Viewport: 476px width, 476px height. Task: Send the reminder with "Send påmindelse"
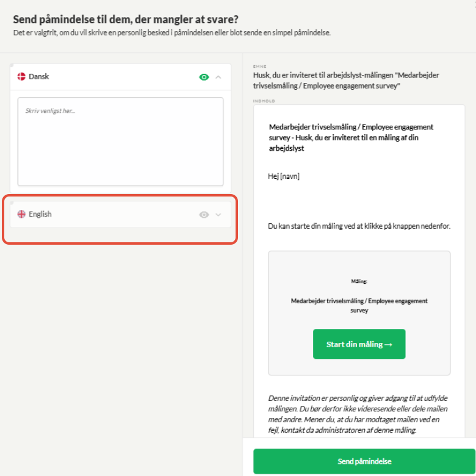click(x=364, y=461)
